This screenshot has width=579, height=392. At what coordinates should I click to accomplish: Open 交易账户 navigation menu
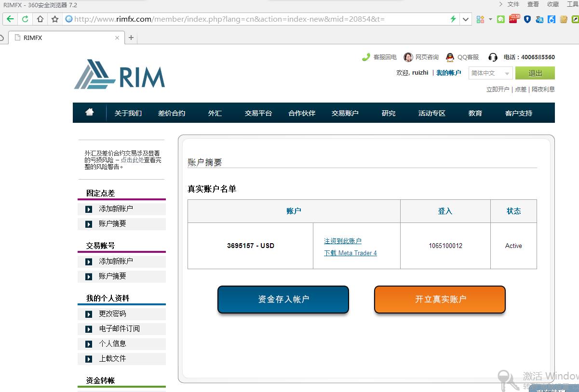[x=345, y=113]
